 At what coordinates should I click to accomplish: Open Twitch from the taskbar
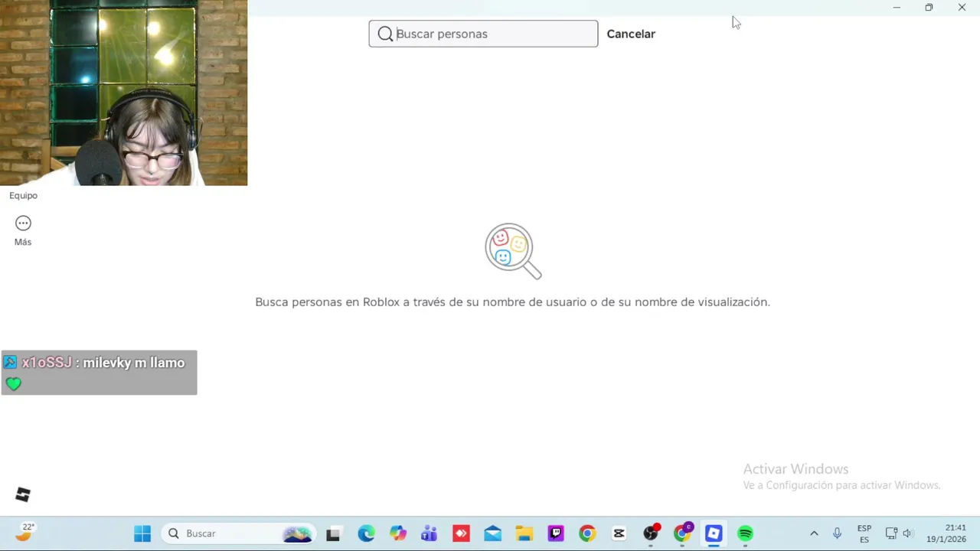[x=556, y=533]
